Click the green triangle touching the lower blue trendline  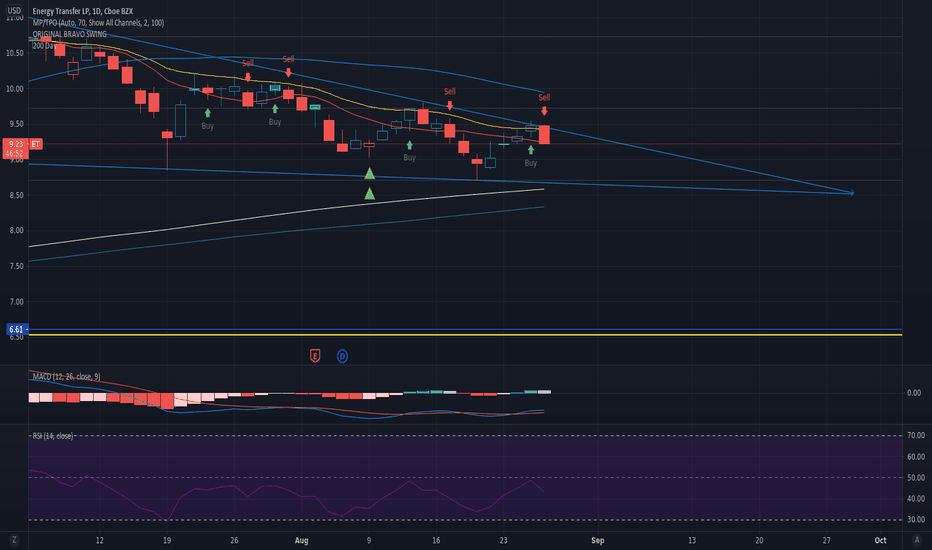coord(369,174)
